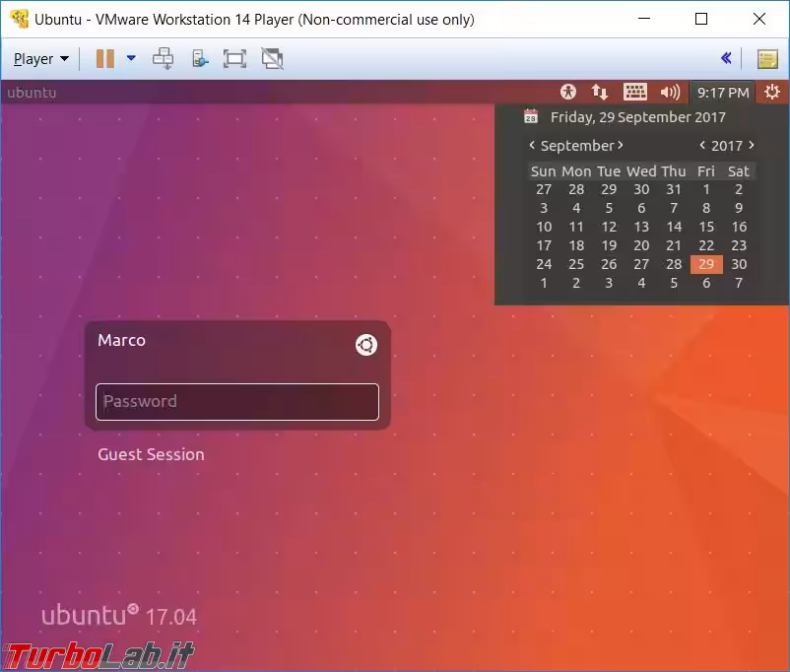Image resolution: width=790 pixels, height=672 pixels.
Task: Enter full screen mode
Action: point(234,58)
